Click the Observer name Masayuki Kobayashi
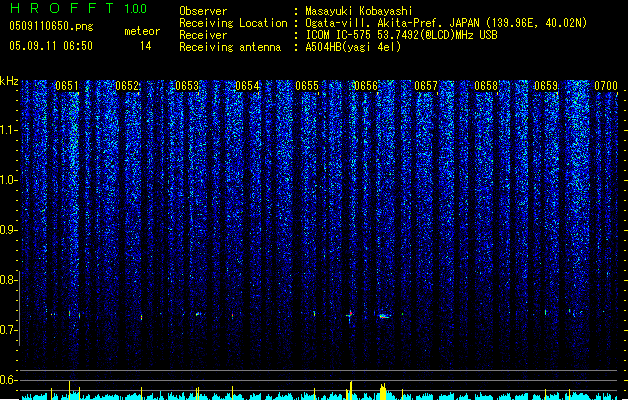Screen dimensions: 629x400 (359, 11)
